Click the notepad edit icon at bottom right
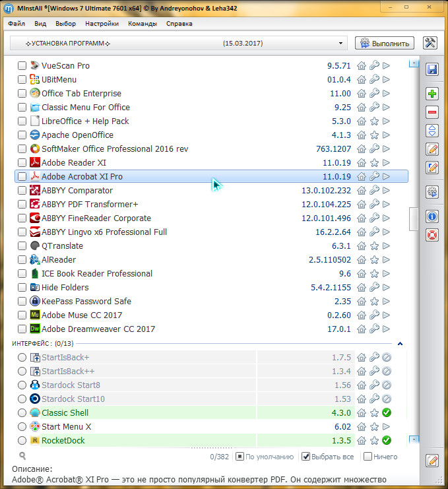This screenshot has width=448, height=489. tap(432, 460)
